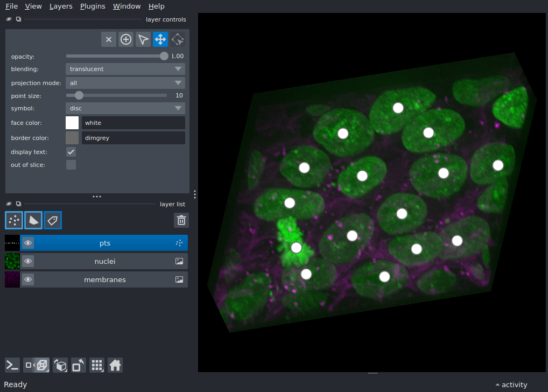548x392 pixels.
Task: Uncheck the display text checkbox
Action: pos(71,152)
